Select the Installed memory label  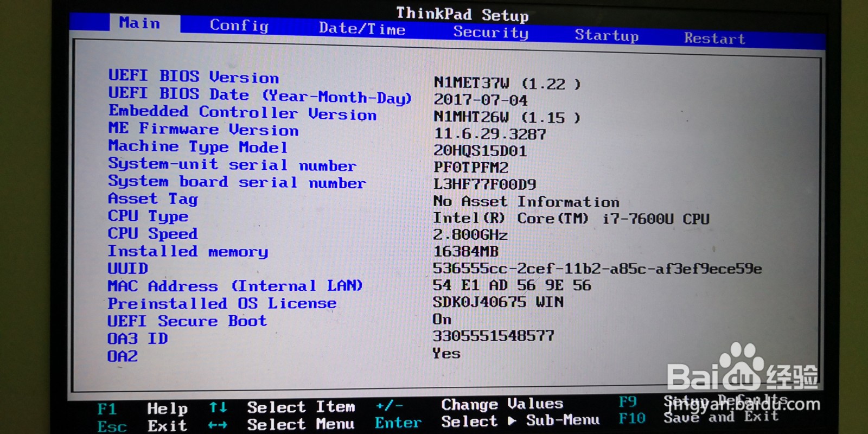(x=188, y=251)
